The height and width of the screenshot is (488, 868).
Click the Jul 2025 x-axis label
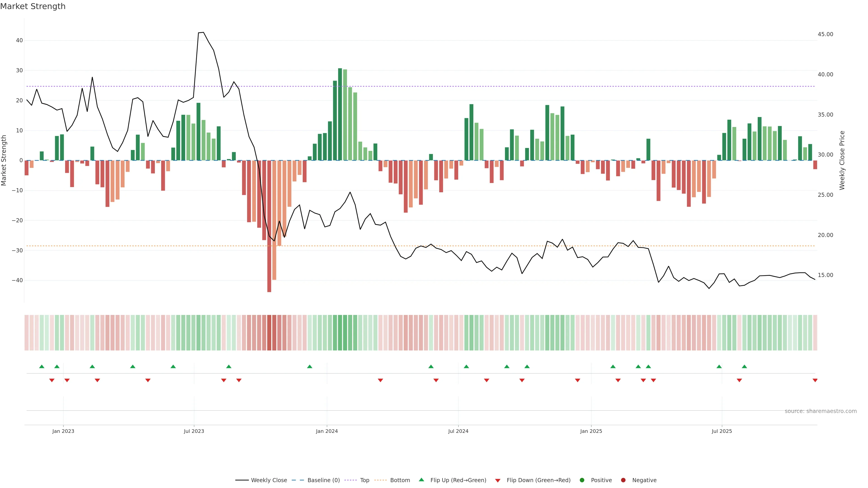point(722,431)
